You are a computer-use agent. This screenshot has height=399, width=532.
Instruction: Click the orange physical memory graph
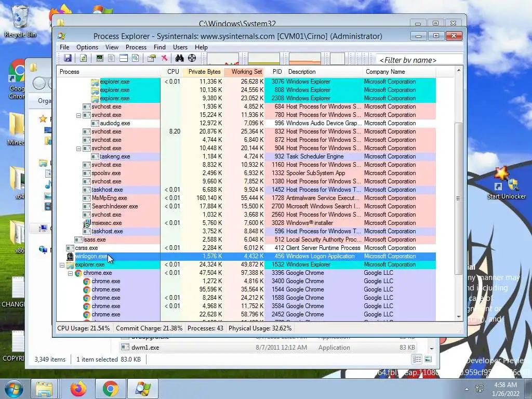coord(304,58)
